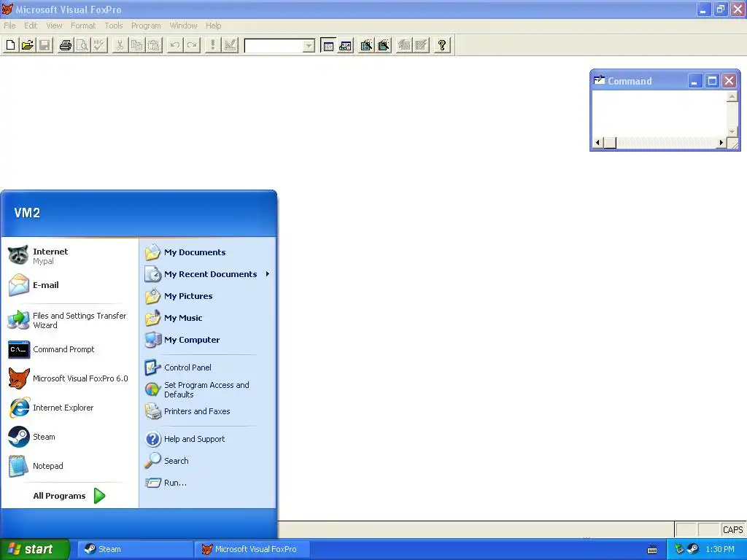747x560 pixels.
Task: Open E-mail from the Start menu
Action: click(69, 285)
